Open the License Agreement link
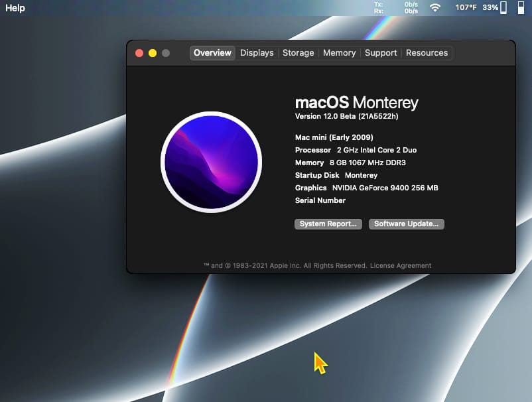The height and width of the screenshot is (402, 532). coord(401,265)
